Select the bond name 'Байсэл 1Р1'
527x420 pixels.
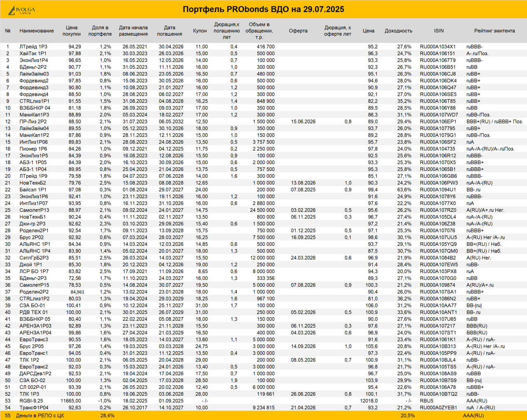pyautogui.click(x=33, y=190)
